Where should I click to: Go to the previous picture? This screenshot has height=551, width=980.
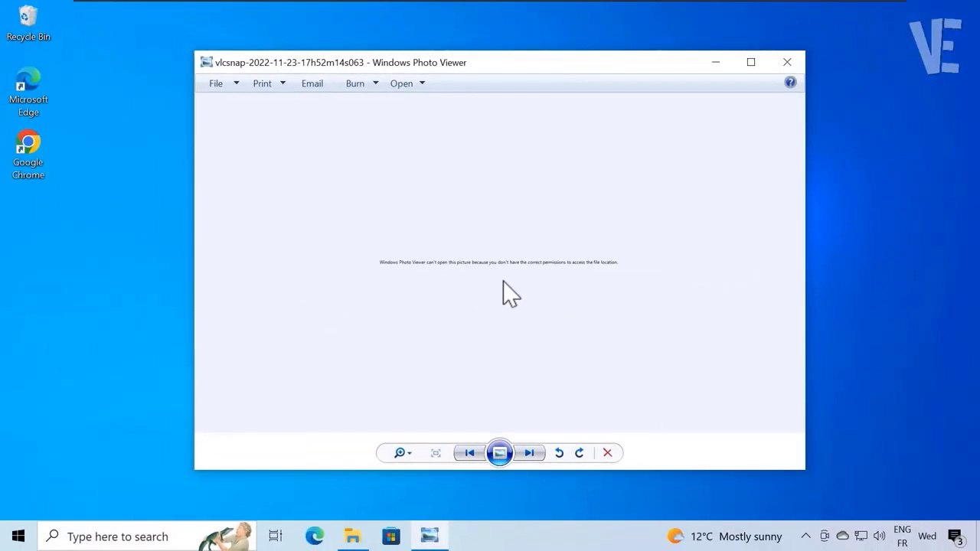click(469, 453)
